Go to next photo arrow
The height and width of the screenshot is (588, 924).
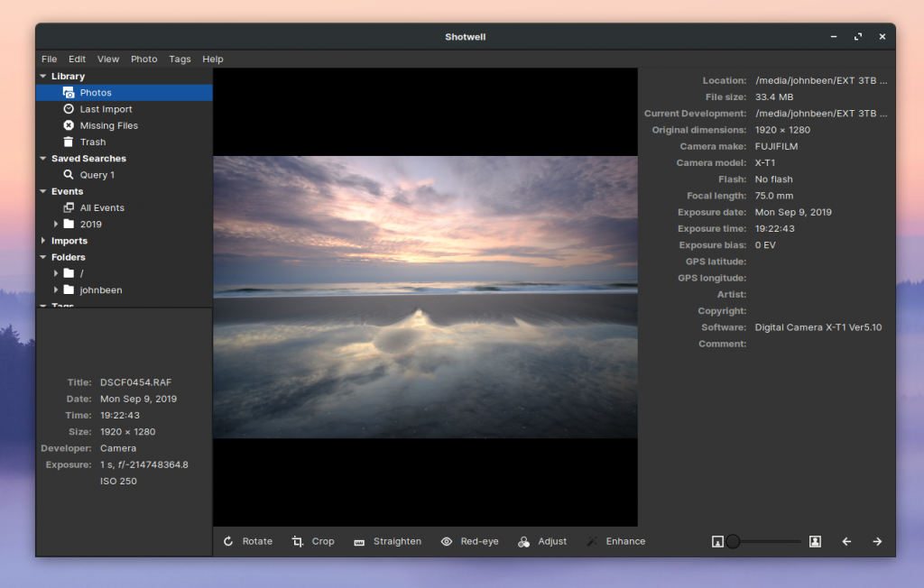(877, 541)
